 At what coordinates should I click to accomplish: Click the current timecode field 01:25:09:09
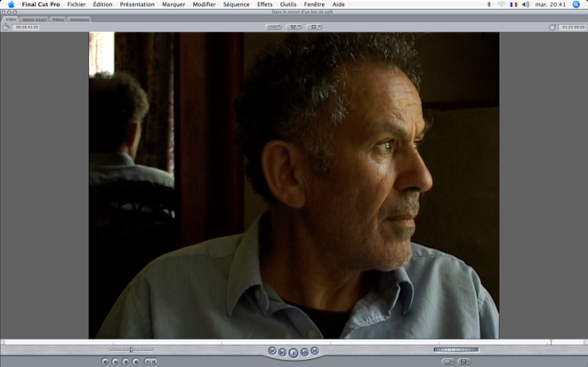click(x=572, y=28)
